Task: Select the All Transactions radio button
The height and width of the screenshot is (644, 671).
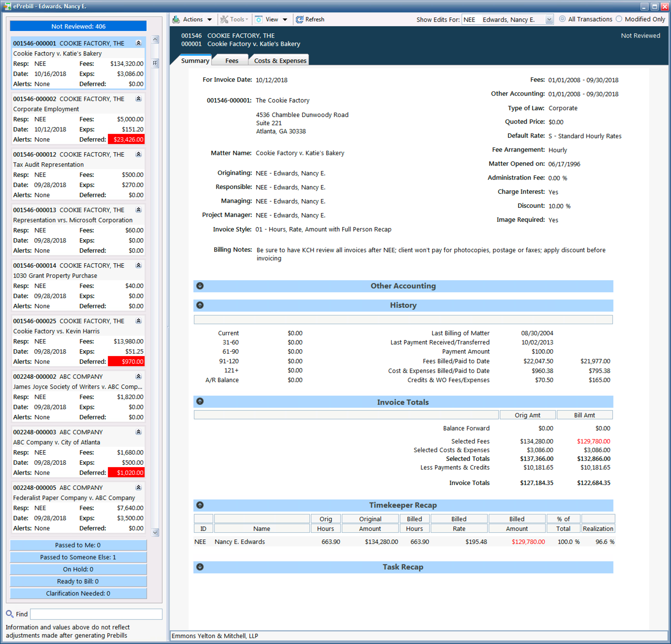Action: click(x=562, y=19)
